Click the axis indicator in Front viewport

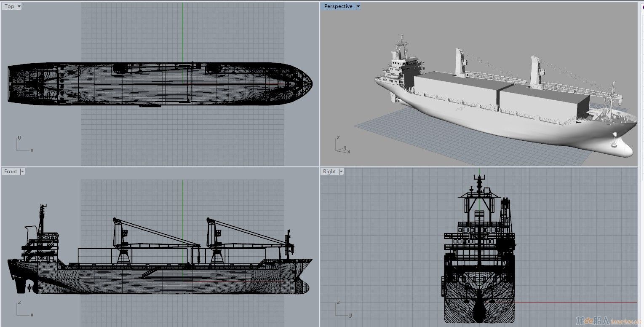tap(24, 308)
